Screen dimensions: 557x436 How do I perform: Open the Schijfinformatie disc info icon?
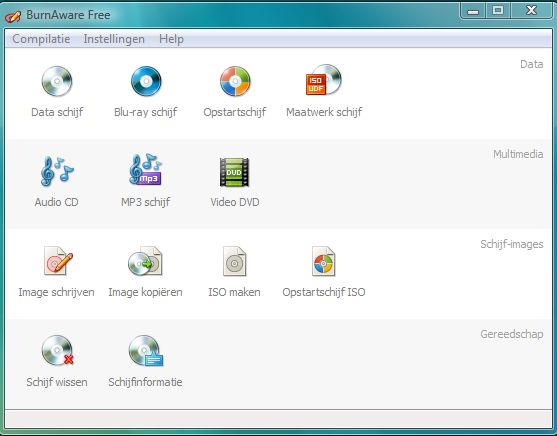click(x=146, y=351)
